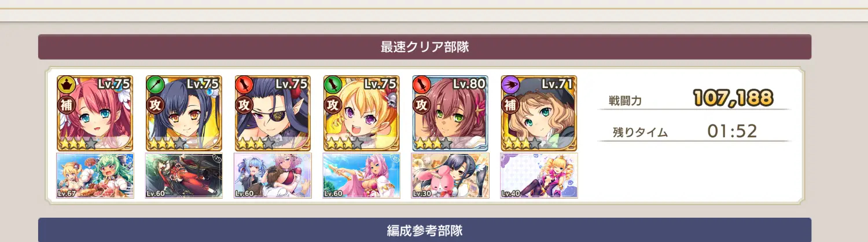This screenshot has width=868, height=242.
Task: Click the star rating on the eyepatch character
Action: point(257,142)
